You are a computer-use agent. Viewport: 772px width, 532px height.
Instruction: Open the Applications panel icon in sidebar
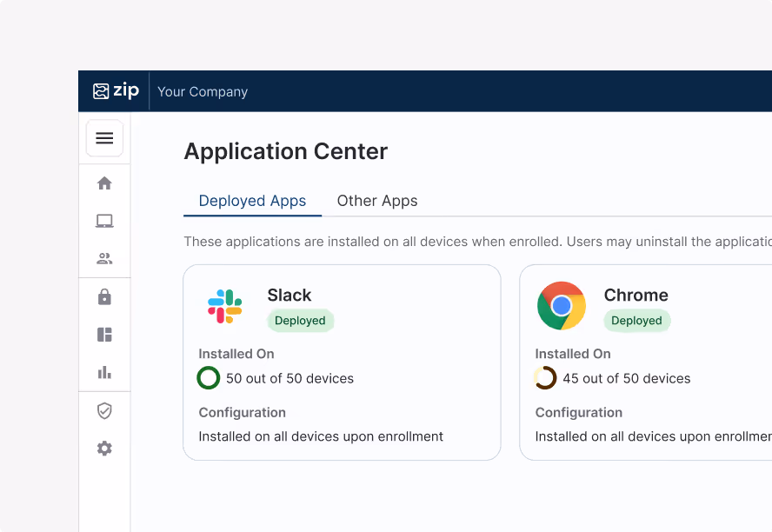click(104, 335)
